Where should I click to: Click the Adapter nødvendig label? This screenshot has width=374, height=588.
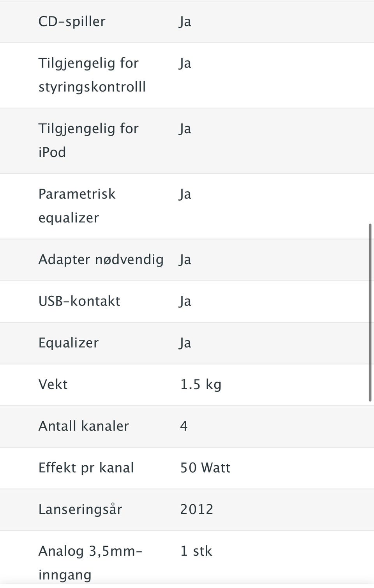pos(101,260)
